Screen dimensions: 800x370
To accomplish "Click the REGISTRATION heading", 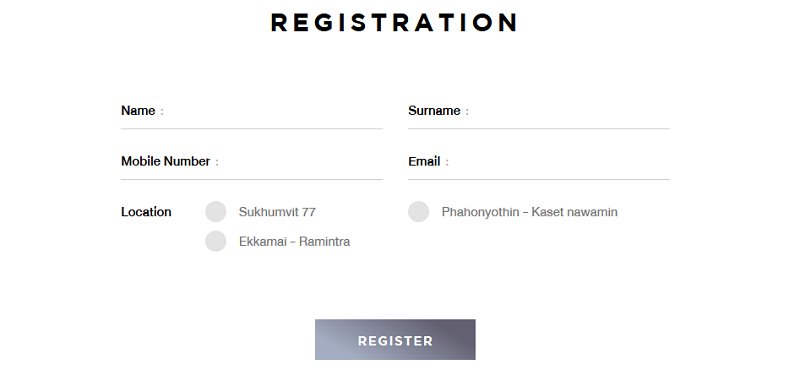I will [x=394, y=22].
